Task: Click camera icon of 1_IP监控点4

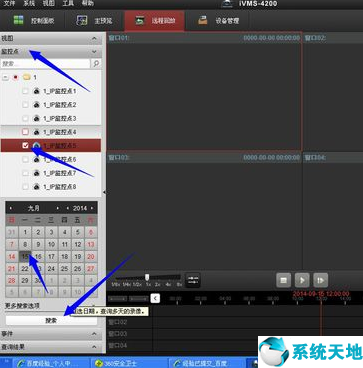Action: tap(36, 132)
